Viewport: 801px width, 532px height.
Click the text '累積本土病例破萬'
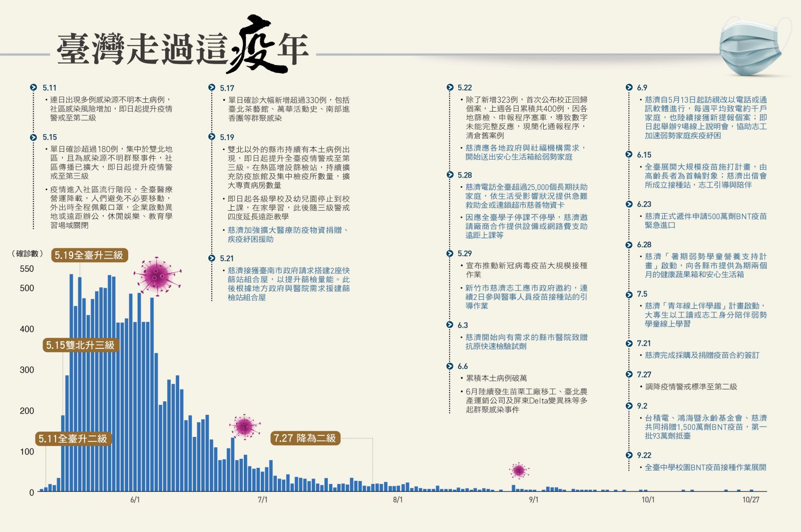coord(496,378)
